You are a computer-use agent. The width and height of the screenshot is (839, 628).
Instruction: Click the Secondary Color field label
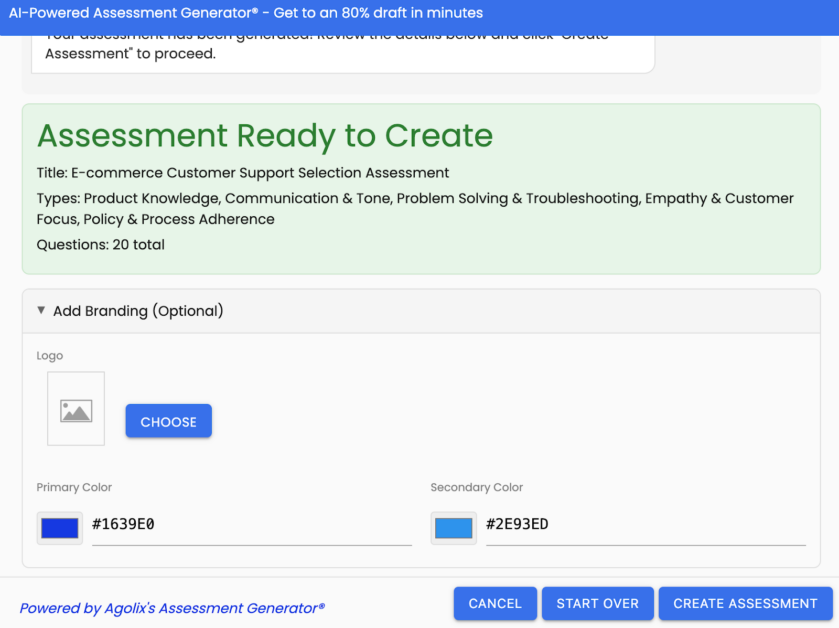(x=476, y=488)
